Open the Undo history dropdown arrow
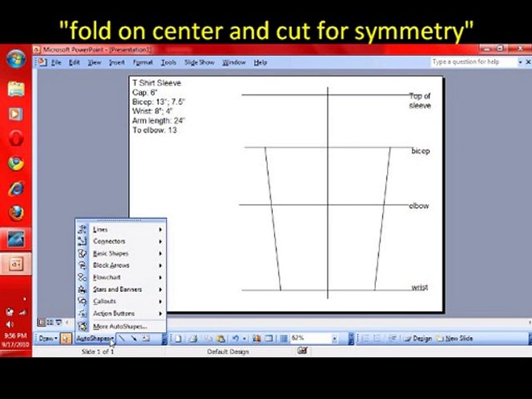This screenshot has height=399, width=532. (244, 338)
